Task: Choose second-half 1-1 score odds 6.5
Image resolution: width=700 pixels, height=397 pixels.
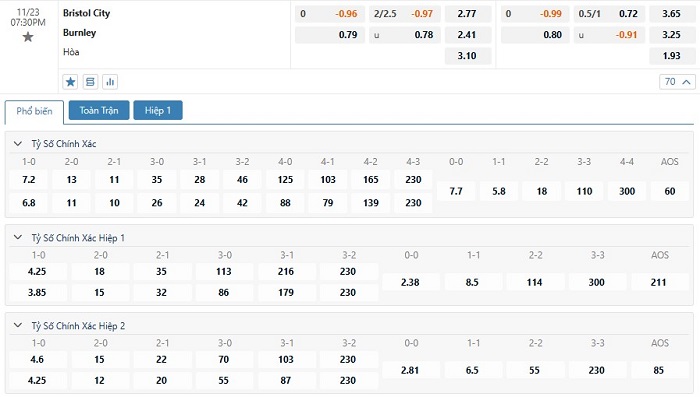Action: pos(472,370)
